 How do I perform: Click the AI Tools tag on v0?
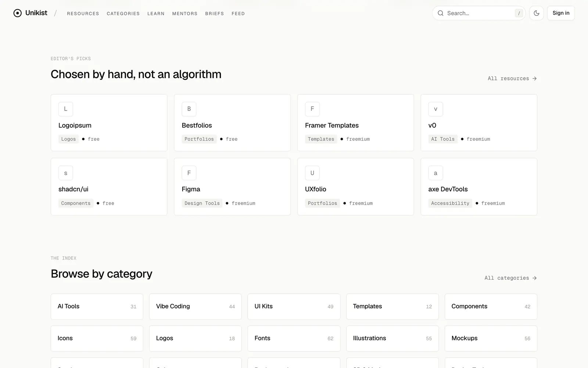pos(443,139)
